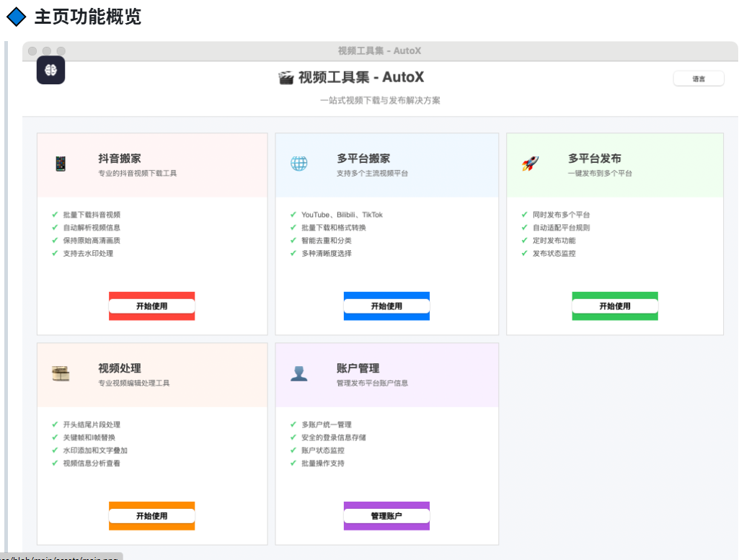Click the 主页功能概览 section heading

(88, 17)
